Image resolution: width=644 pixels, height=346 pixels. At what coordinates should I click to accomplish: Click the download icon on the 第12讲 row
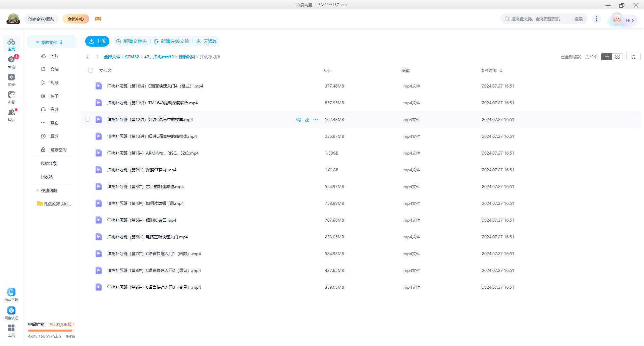(x=307, y=120)
